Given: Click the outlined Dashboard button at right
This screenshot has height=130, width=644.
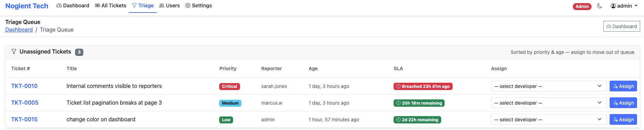Looking at the screenshot, I should point(621,26).
